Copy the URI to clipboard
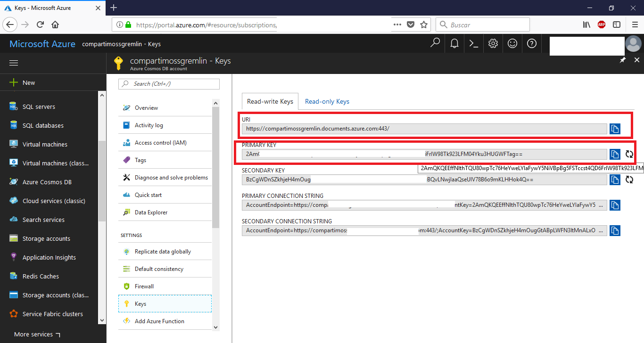The image size is (644, 343). [x=615, y=128]
